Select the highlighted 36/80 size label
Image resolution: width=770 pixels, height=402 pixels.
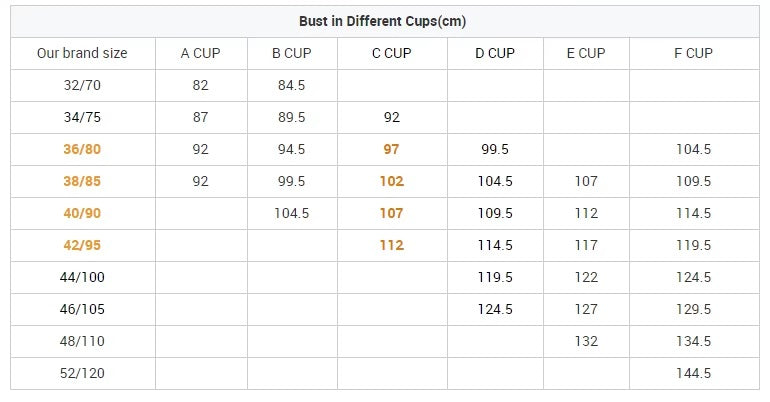[82, 149]
